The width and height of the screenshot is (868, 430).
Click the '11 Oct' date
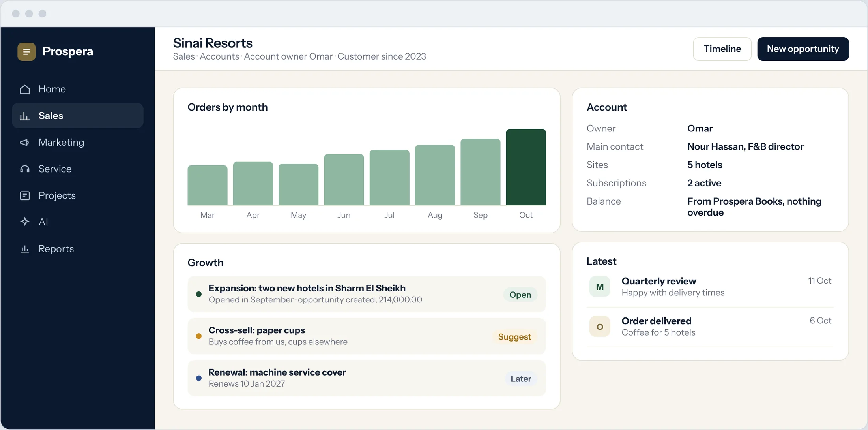pyautogui.click(x=819, y=281)
